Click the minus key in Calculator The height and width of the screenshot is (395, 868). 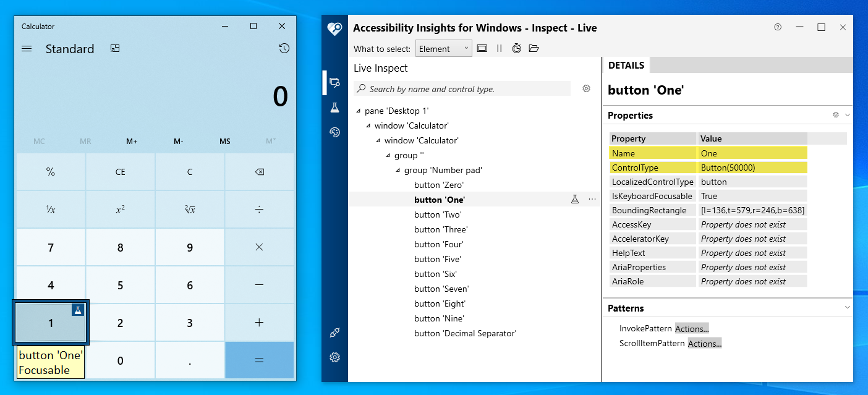pyautogui.click(x=259, y=285)
